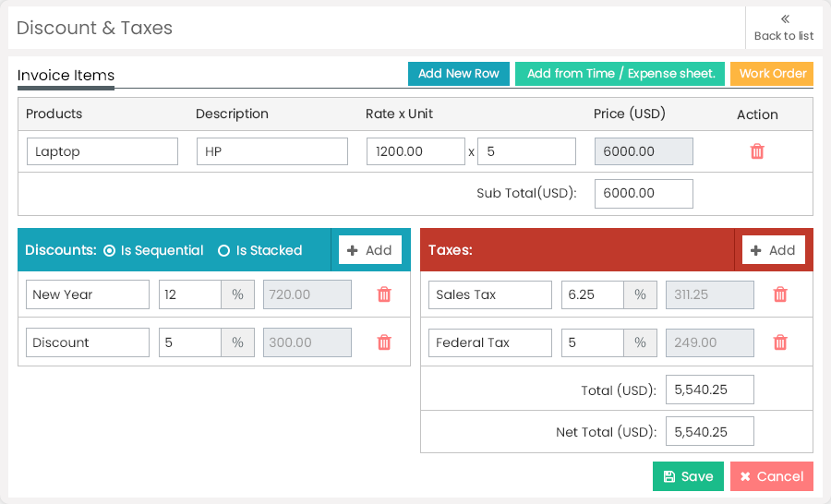
Task: Cancel the discount and taxes changes
Action: tap(771, 476)
